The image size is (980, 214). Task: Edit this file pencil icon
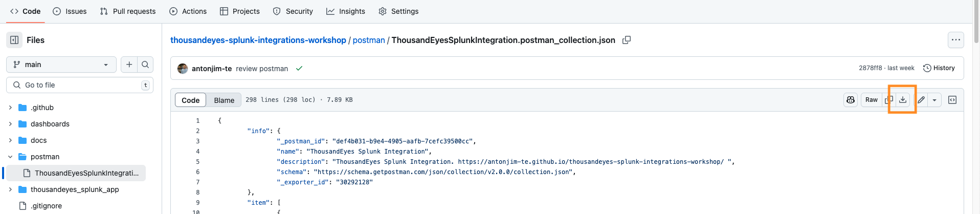(921, 100)
